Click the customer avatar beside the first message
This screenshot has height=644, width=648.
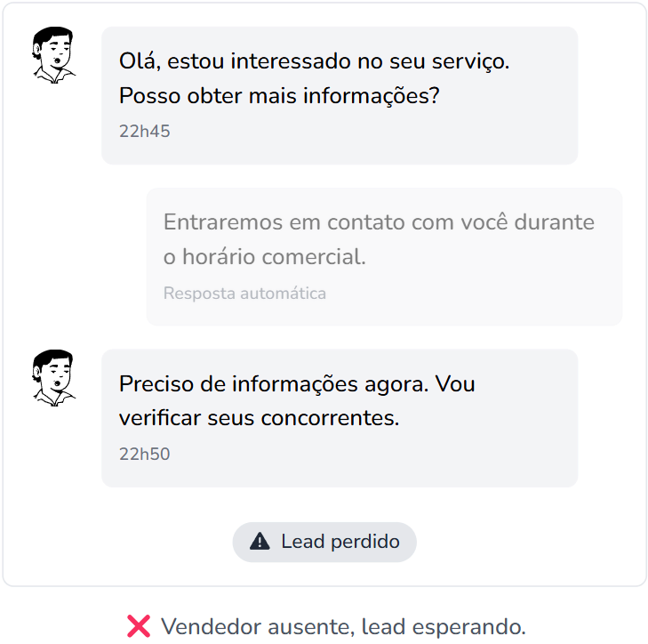click(x=54, y=56)
